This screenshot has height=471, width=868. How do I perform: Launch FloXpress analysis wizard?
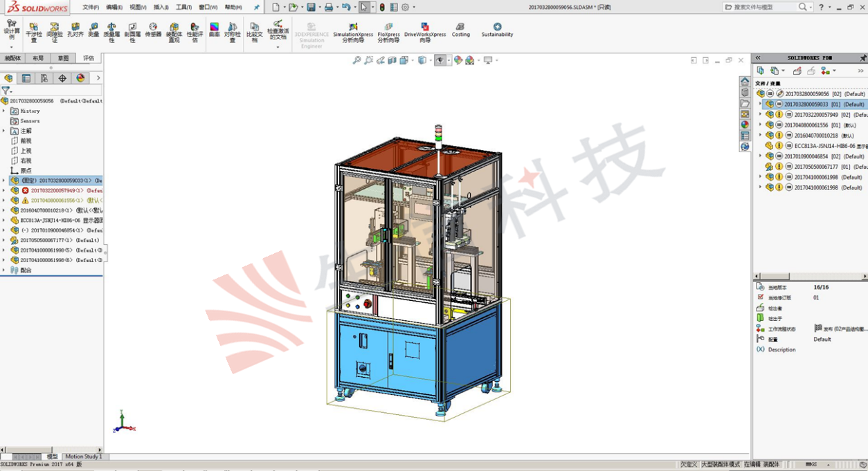(388, 33)
